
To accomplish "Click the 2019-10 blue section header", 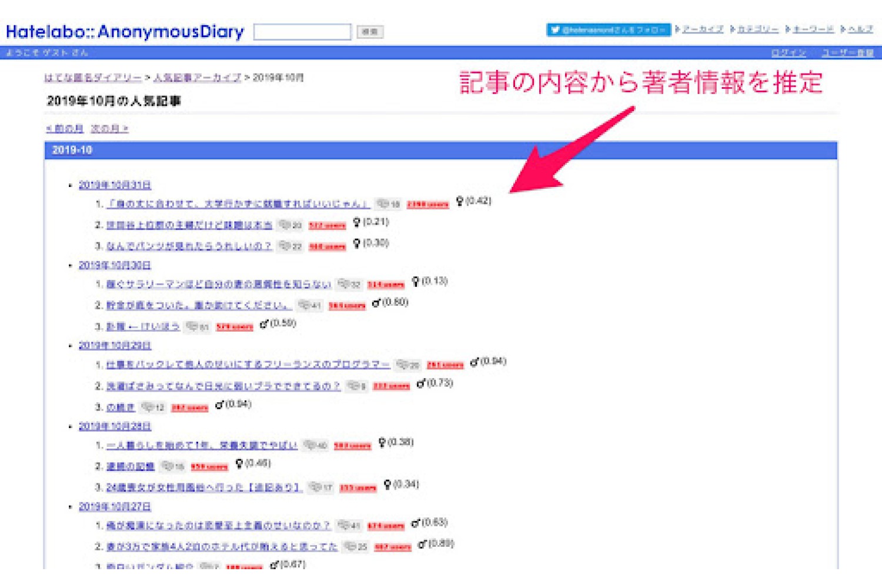I will point(441,150).
